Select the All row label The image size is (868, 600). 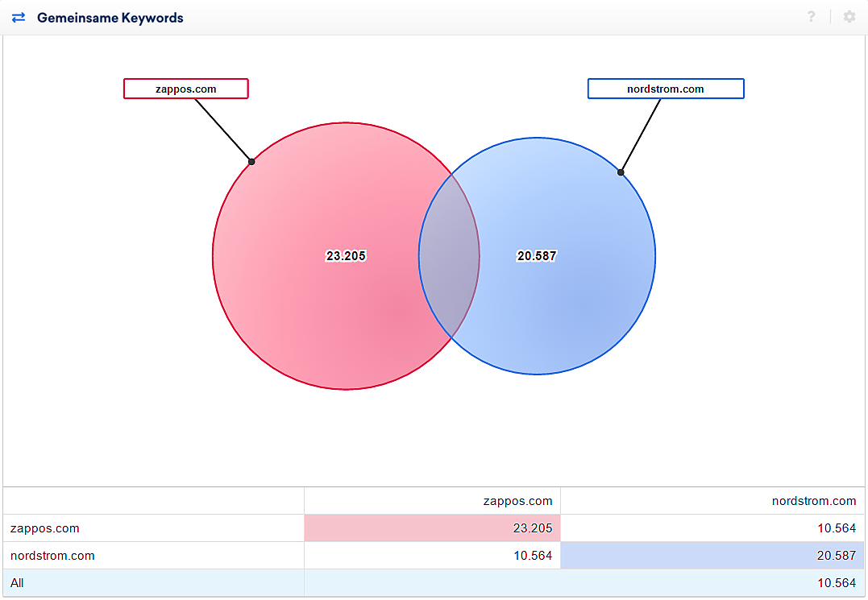tap(17, 583)
